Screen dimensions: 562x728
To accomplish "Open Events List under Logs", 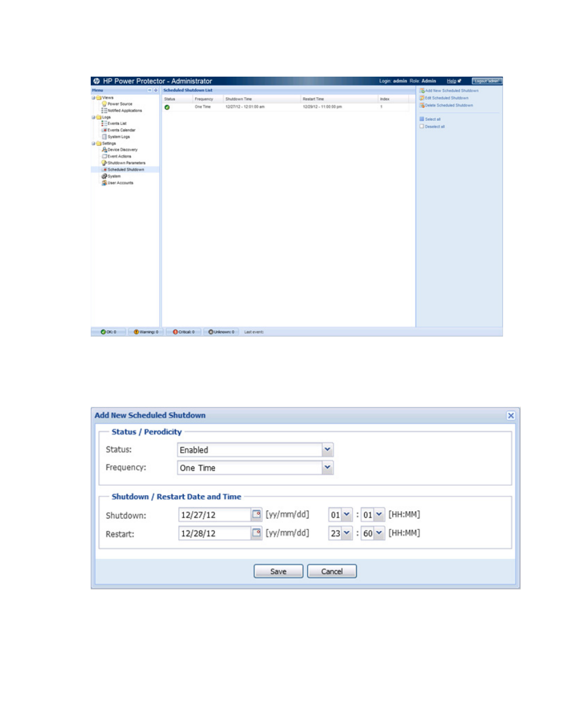I will [117, 124].
